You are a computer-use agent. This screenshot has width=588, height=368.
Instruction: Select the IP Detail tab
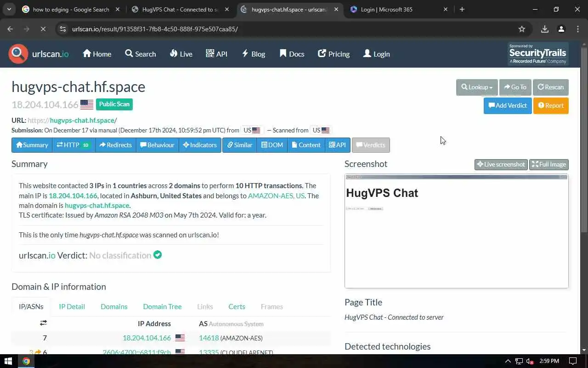(72, 306)
